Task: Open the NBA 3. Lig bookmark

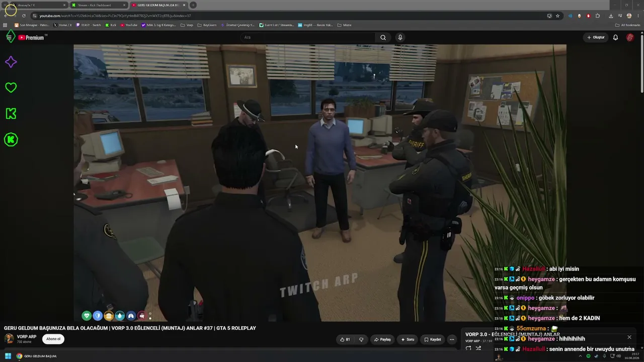Action: click(x=158, y=25)
